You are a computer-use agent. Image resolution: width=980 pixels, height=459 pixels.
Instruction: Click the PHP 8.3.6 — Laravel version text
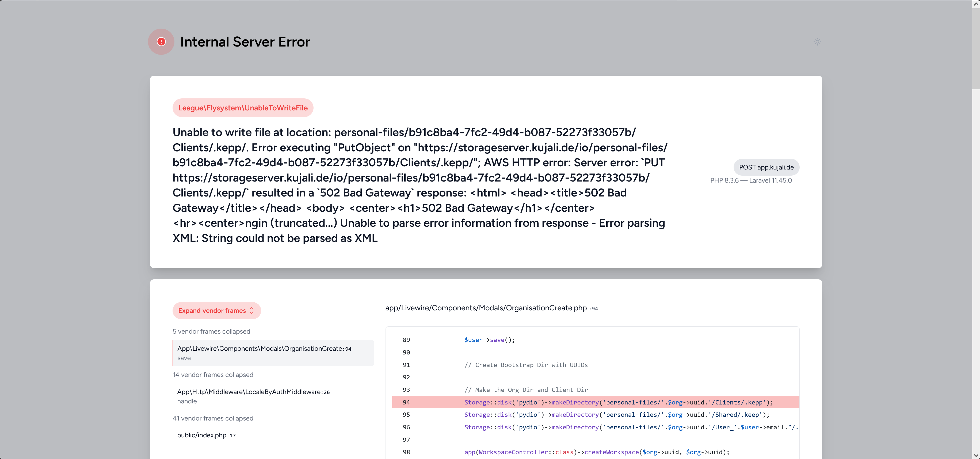point(751,180)
